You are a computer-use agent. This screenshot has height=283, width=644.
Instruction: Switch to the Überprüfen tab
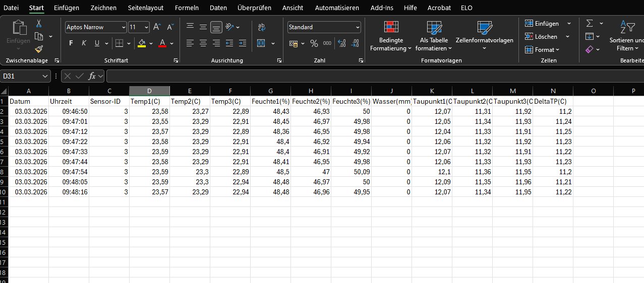pos(254,8)
